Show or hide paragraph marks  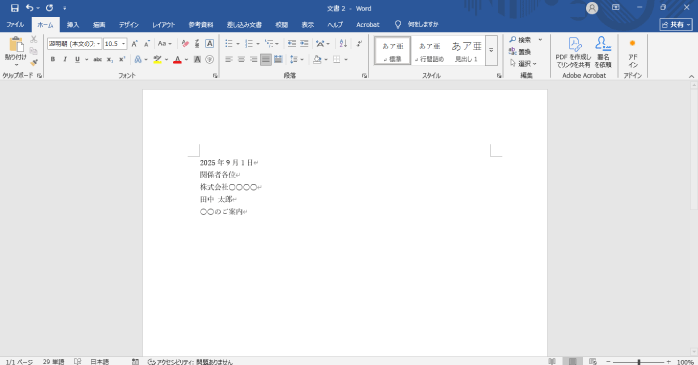(x=359, y=44)
